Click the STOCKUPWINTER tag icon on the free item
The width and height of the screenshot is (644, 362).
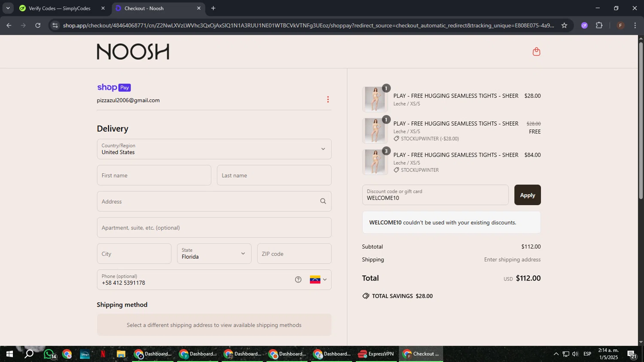(396, 139)
